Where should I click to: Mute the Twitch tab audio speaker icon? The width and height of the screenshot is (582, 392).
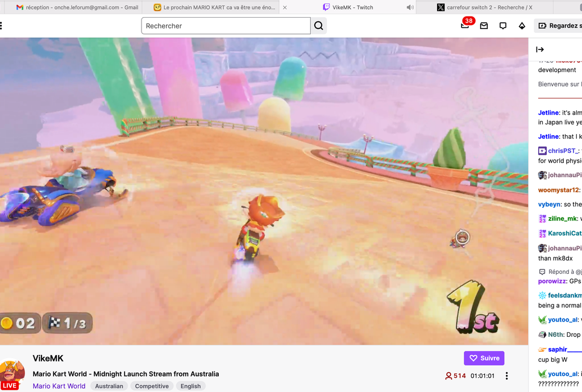410,7
